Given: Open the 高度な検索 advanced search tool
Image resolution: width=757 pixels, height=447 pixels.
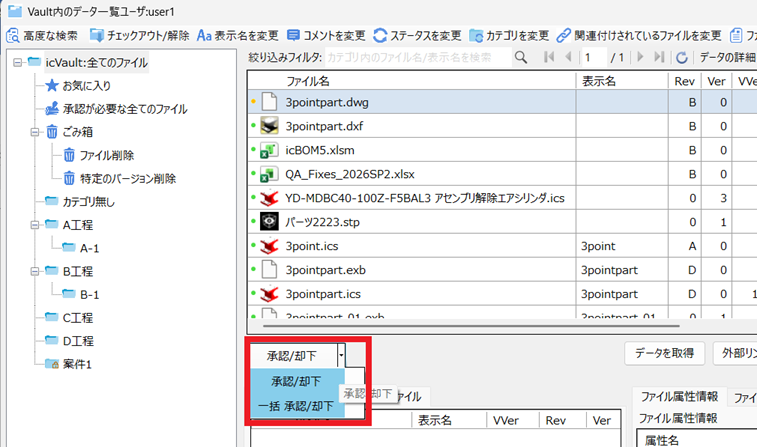Looking at the screenshot, I should [42, 36].
